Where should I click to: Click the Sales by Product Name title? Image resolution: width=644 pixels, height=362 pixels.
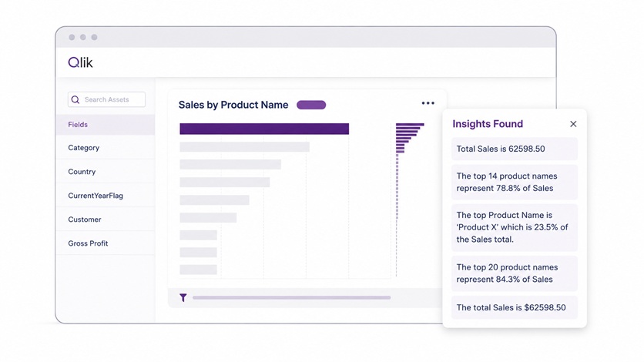click(233, 105)
